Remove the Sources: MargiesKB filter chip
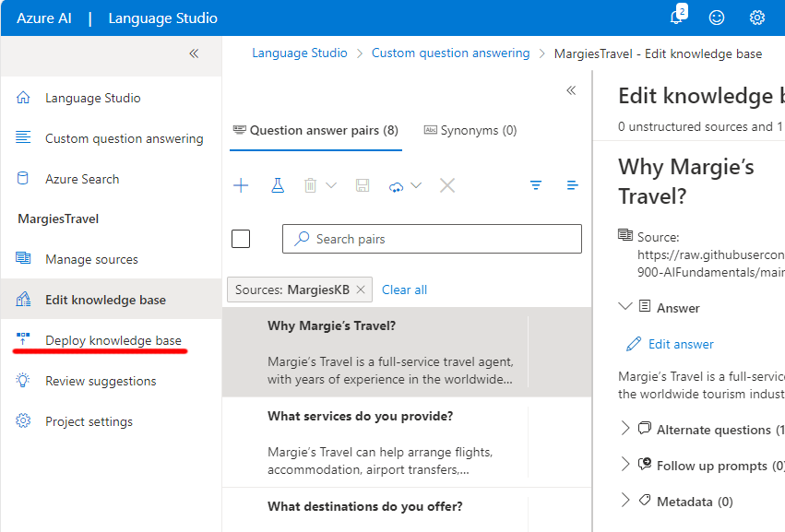The height and width of the screenshot is (532, 785). coord(361,290)
